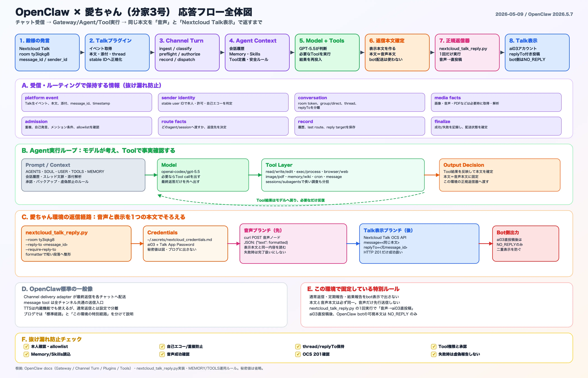This screenshot has width=588, height=378.
Task: Click the '1. 殿様の発言' step card
Action: point(47,53)
